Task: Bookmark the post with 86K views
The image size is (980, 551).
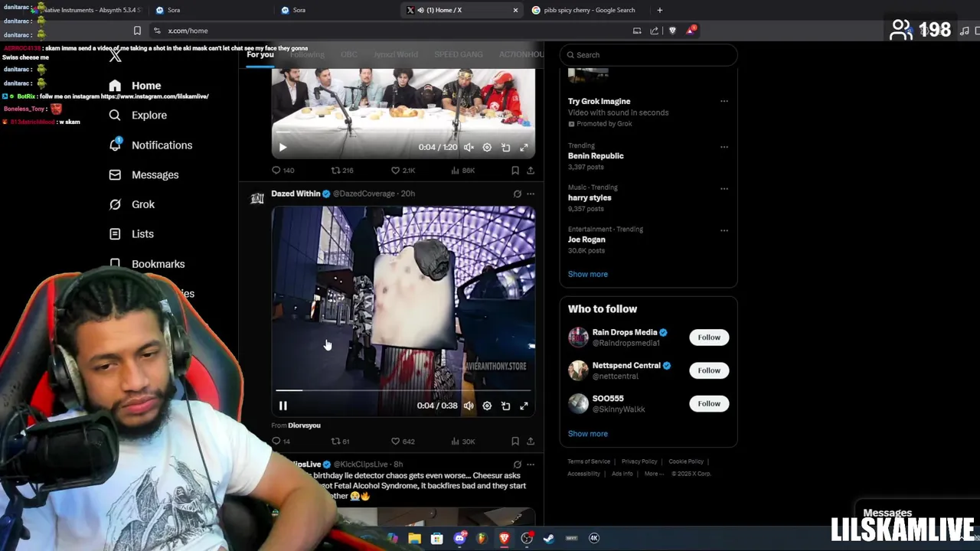Action: 515,171
